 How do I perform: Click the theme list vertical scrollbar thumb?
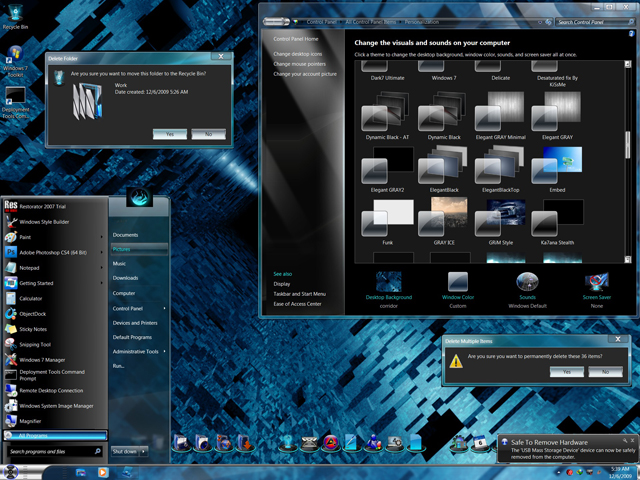coord(628,145)
